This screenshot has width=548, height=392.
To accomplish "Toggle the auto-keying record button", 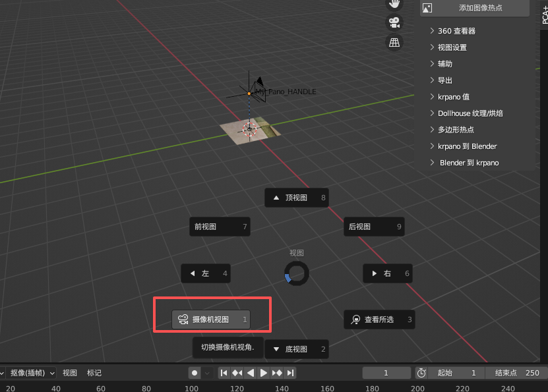I will tap(195, 373).
